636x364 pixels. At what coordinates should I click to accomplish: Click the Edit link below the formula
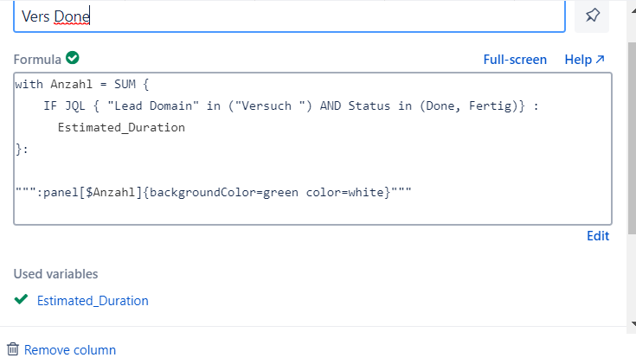pos(598,235)
